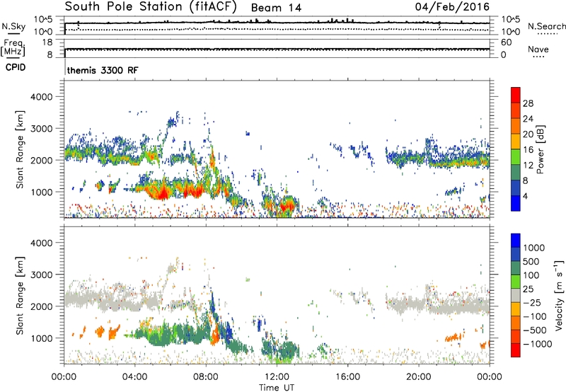This screenshot has height=392, width=566.
Task: Click the "08:00" time tick label
Action: click(x=206, y=377)
